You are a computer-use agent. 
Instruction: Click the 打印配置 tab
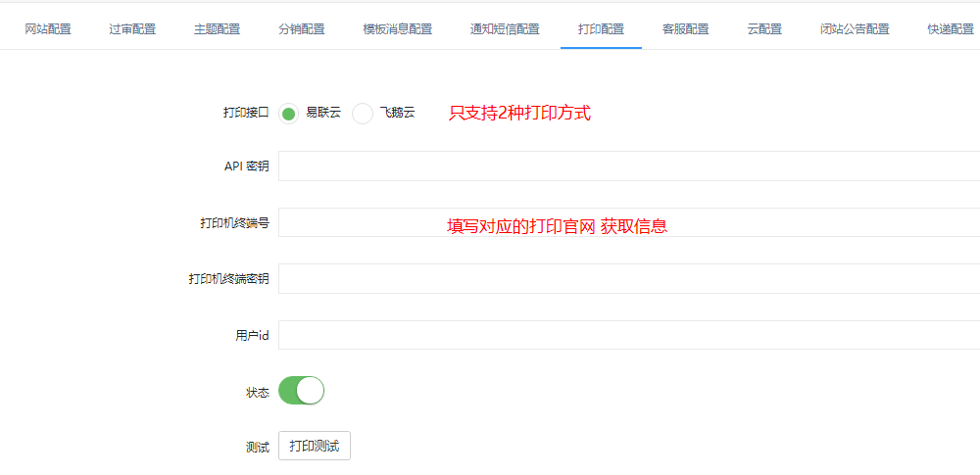point(602,28)
